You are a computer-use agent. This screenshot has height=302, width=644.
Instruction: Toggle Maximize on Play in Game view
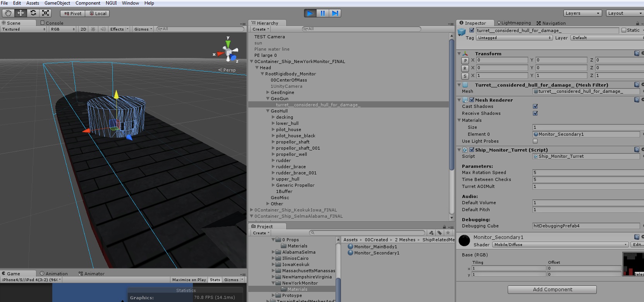189,280
